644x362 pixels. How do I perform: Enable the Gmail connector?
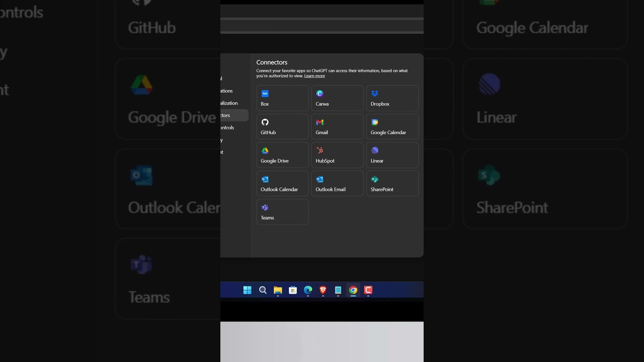pyautogui.click(x=337, y=126)
